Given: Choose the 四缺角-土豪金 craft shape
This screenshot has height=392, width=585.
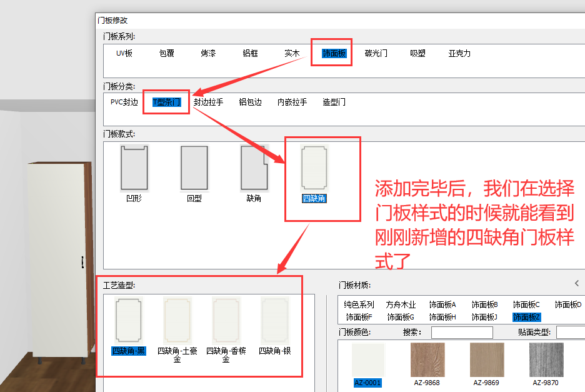Looking at the screenshot, I should [177, 320].
